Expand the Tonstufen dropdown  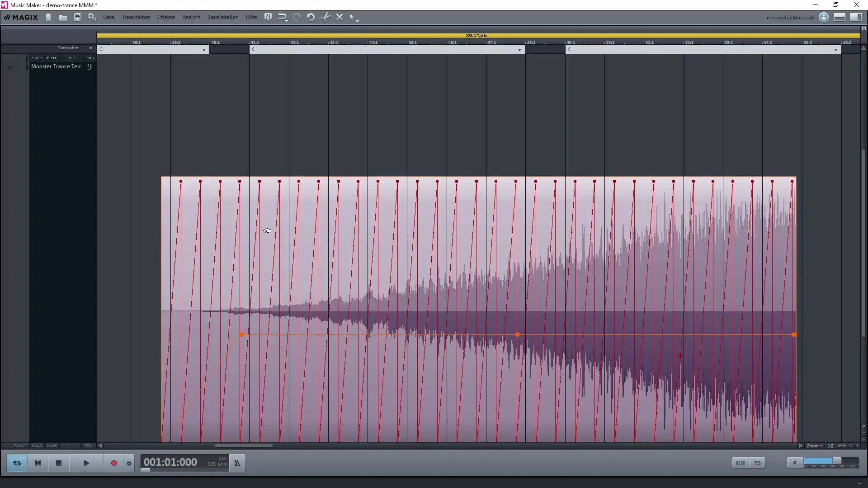point(90,48)
